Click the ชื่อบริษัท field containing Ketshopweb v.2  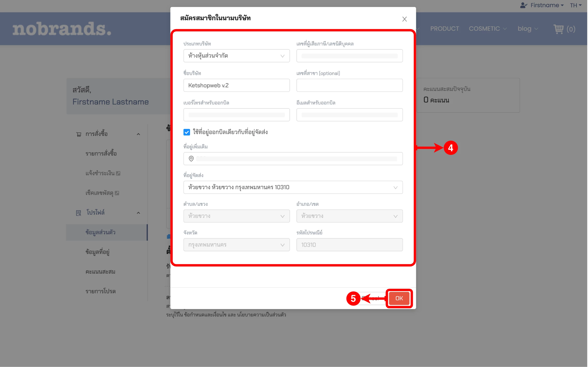[x=236, y=85]
